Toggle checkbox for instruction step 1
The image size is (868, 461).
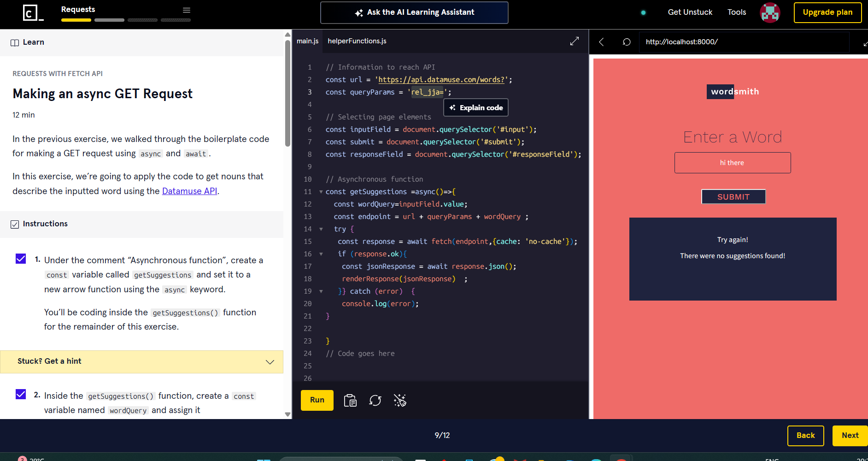point(21,259)
